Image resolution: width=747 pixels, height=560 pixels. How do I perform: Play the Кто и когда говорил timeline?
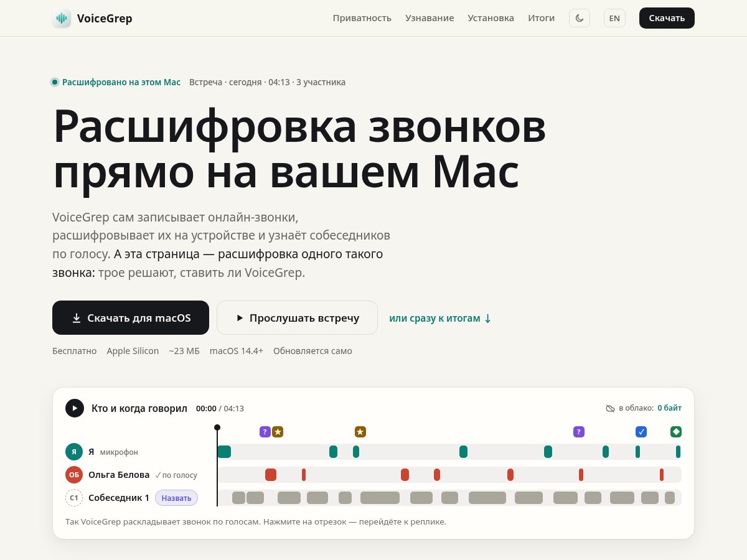(75, 408)
